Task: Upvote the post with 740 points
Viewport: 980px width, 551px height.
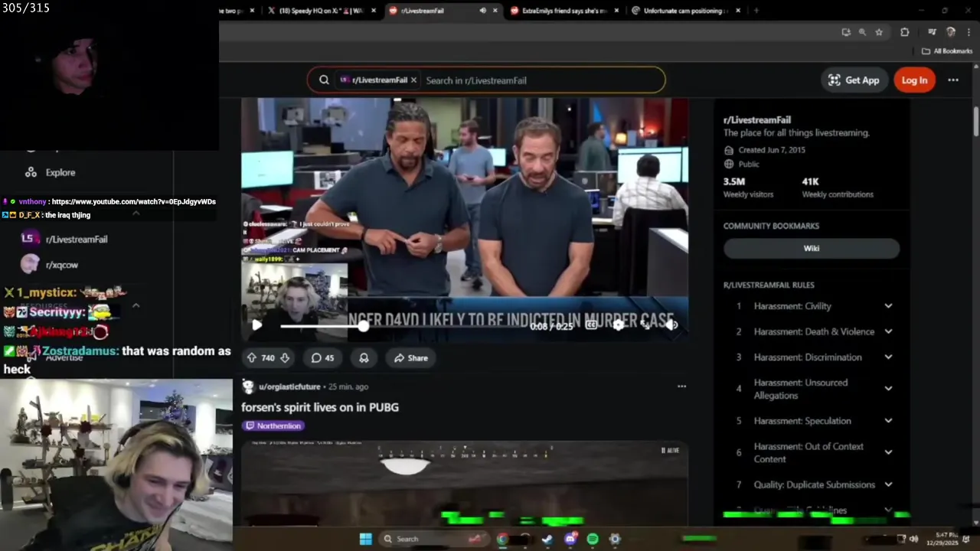Action: coord(251,357)
